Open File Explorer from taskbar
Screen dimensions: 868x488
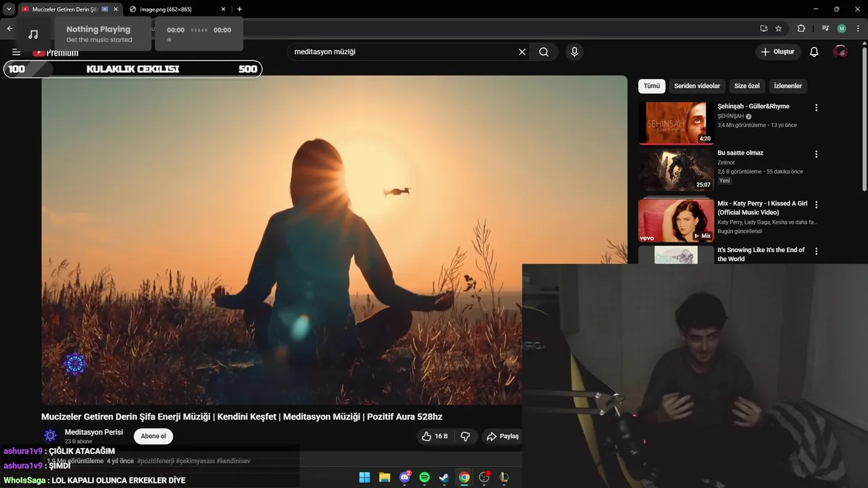384,477
